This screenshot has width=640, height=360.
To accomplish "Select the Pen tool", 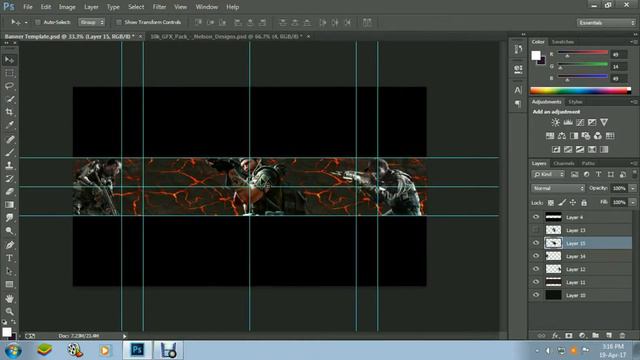I will 9,245.
